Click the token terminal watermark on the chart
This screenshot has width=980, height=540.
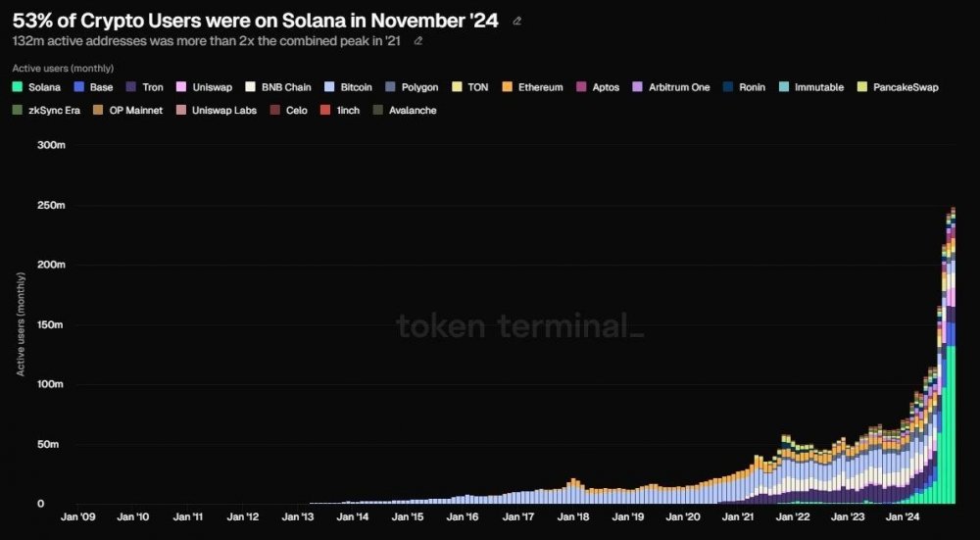click(520, 326)
